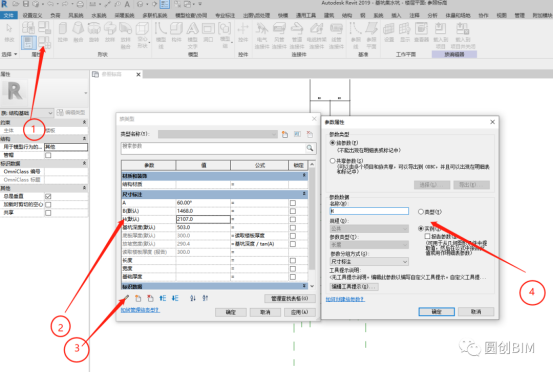Click New Type icon next to type name
The image size is (553, 373).
click(x=285, y=134)
